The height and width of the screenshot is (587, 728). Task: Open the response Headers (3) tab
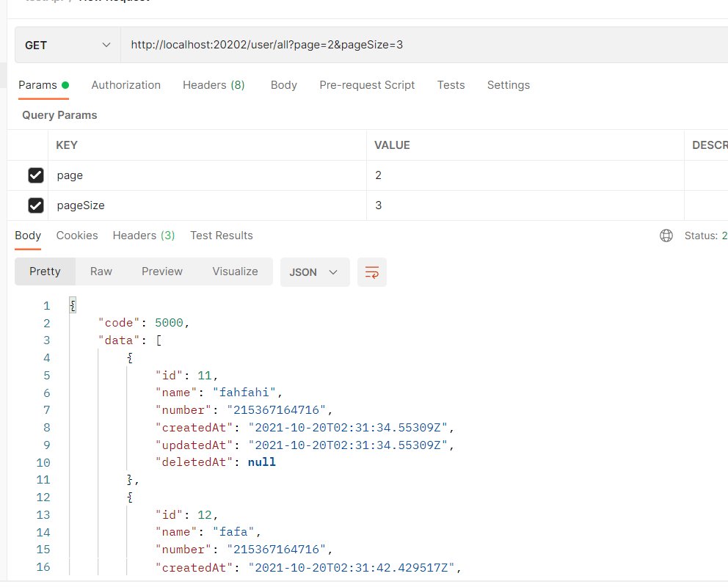144,236
